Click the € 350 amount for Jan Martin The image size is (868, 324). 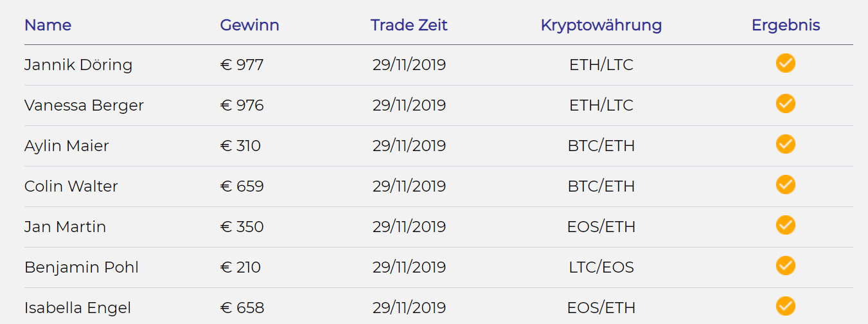coord(242,227)
